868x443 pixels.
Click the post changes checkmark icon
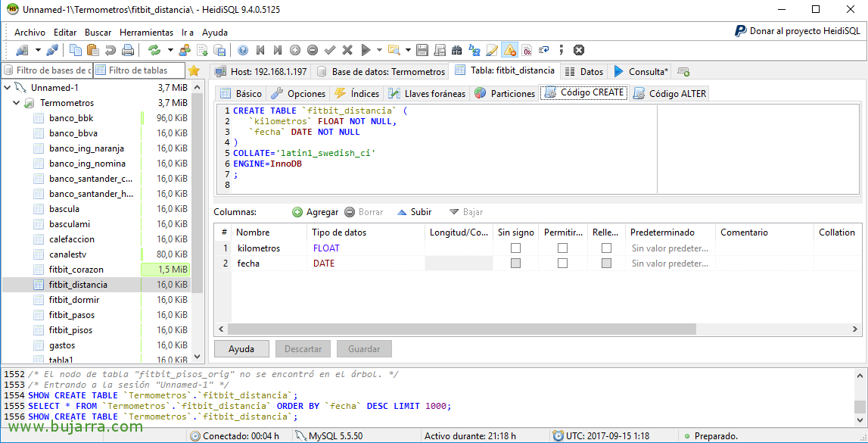point(330,51)
